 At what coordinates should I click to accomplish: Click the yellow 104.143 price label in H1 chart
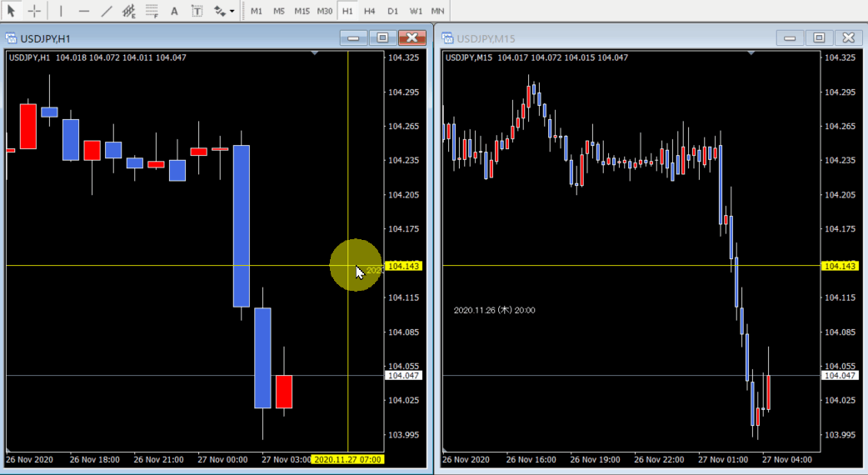(403, 267)
